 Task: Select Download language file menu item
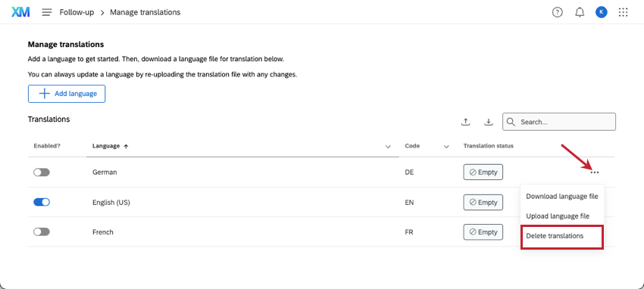click(562, 197)
